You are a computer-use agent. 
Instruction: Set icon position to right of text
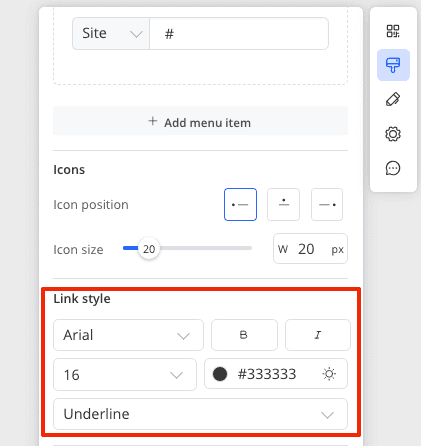coord(327,204)
